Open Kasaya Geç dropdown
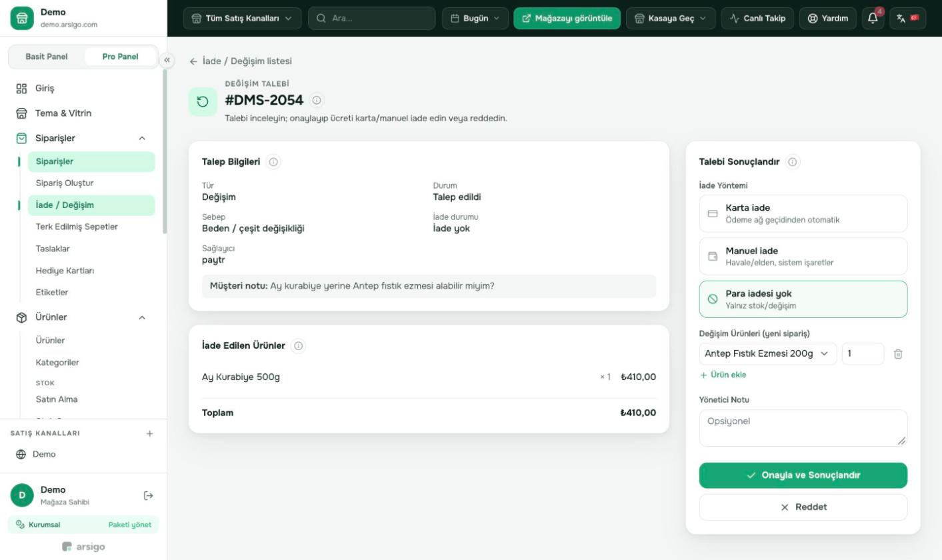 (671, 18)
